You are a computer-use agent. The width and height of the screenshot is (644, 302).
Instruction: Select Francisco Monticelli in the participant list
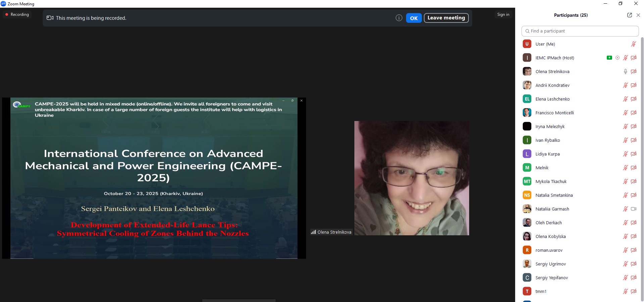(x=554, y=113)
